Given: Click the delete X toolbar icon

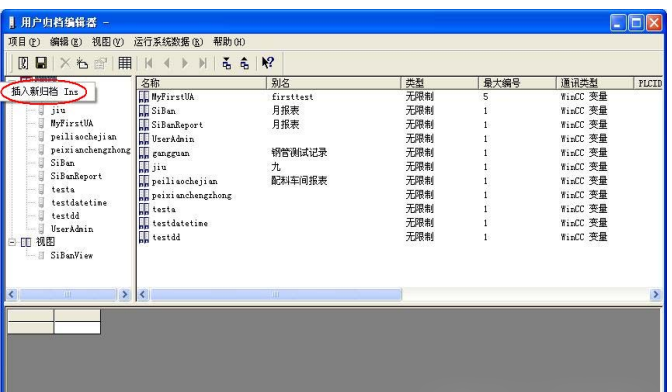Looking at the screenshot, I should click(x=65, y=63).
